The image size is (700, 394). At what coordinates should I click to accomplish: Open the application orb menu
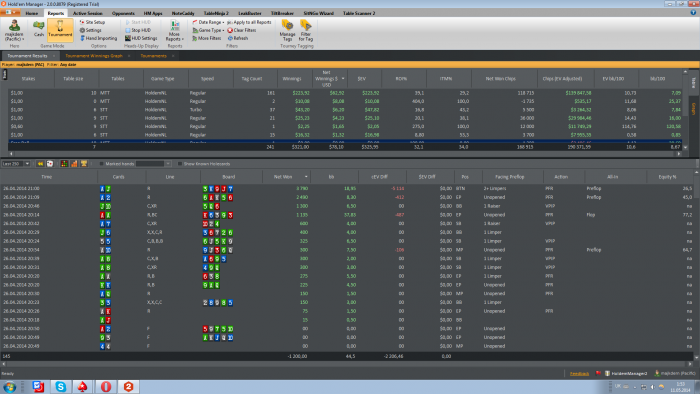click(x=9, y=12)
